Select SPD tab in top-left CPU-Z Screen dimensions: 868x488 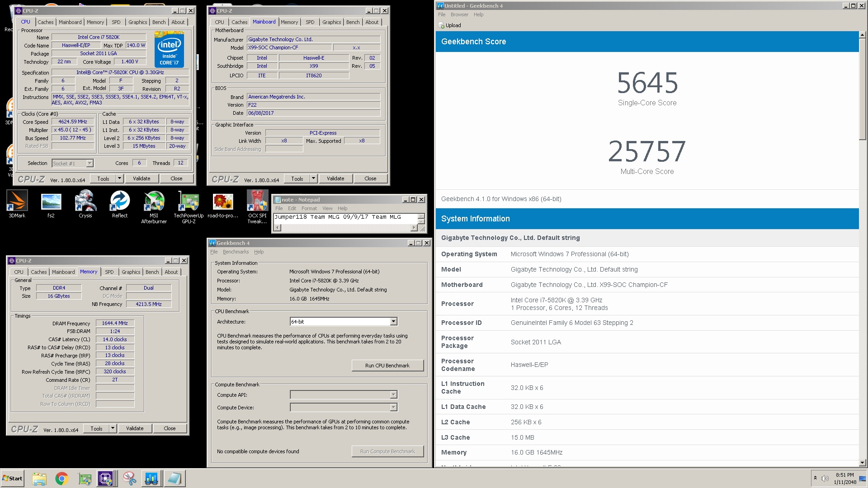116,22
